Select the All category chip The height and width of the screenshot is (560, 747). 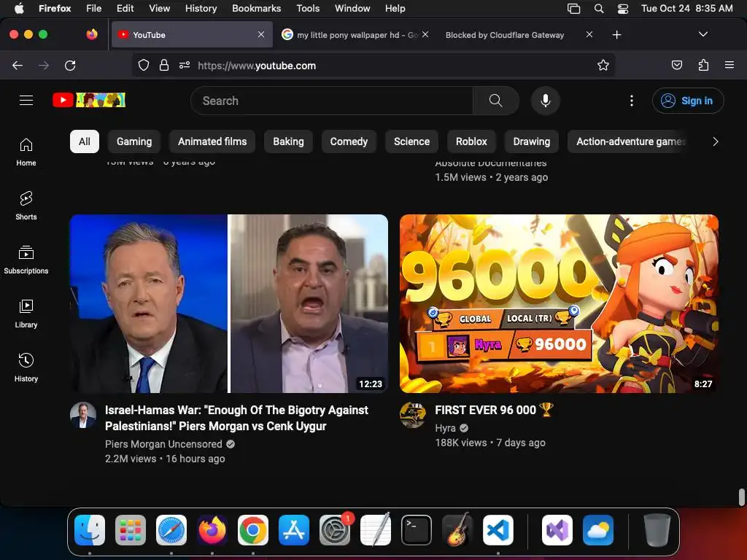click(85, 141)
